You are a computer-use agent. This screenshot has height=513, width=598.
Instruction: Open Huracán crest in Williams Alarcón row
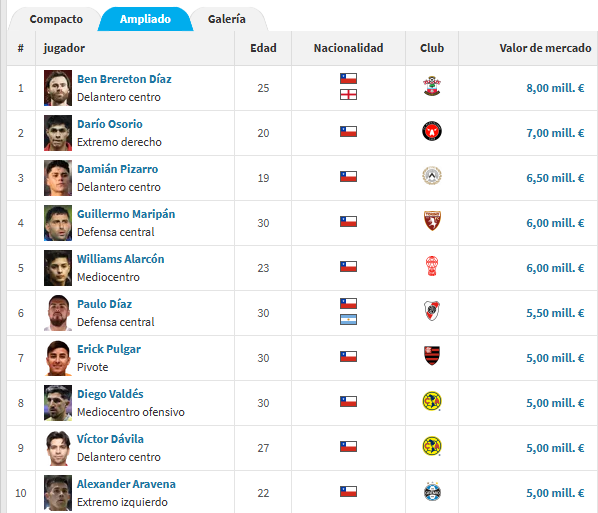pos(432,266)
